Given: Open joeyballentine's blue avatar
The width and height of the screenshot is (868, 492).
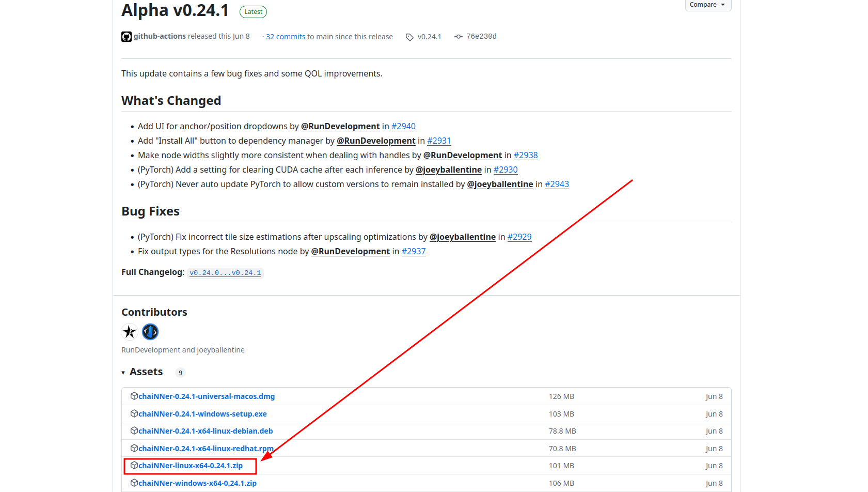Looking at the screenshot, I should point(150,332).
